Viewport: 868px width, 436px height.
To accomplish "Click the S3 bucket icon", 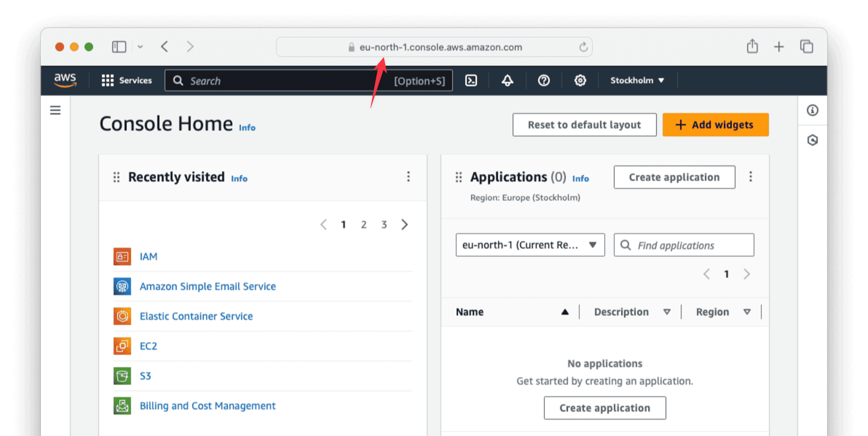I will coord(122,376).
